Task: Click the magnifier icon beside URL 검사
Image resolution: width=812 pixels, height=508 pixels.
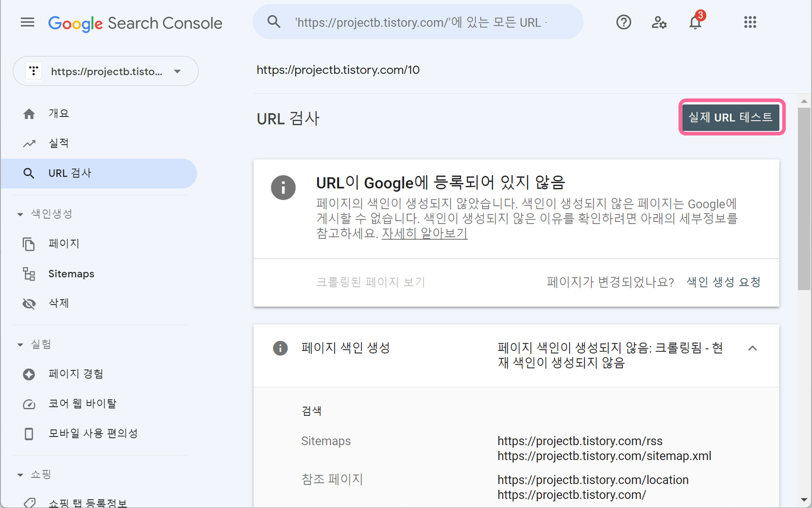Action: coord(29,173)
